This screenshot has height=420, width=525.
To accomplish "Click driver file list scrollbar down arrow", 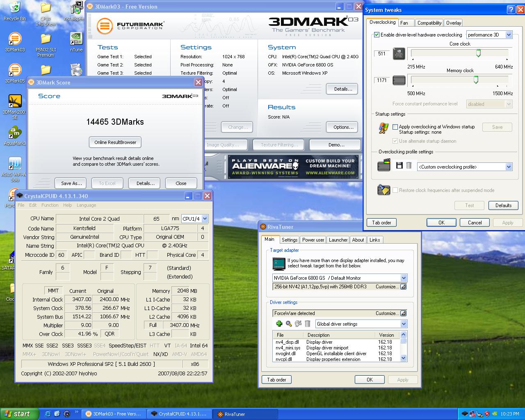I will (404, 358).
